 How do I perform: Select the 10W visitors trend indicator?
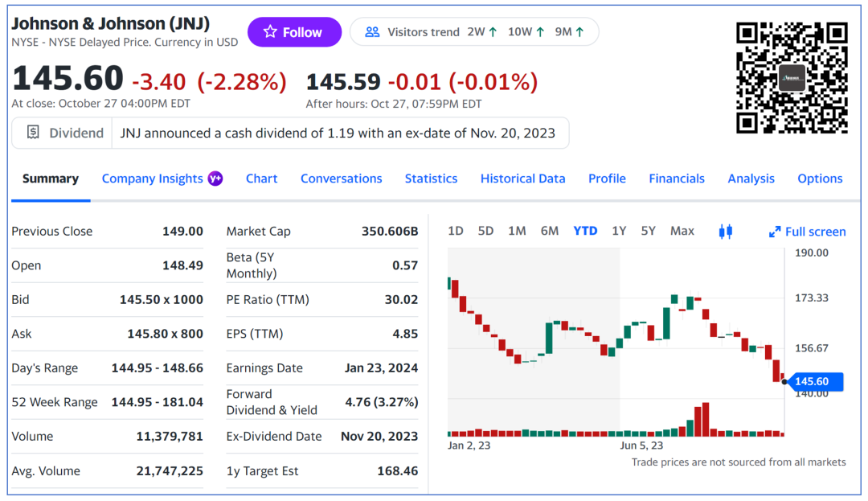(526, 32)
